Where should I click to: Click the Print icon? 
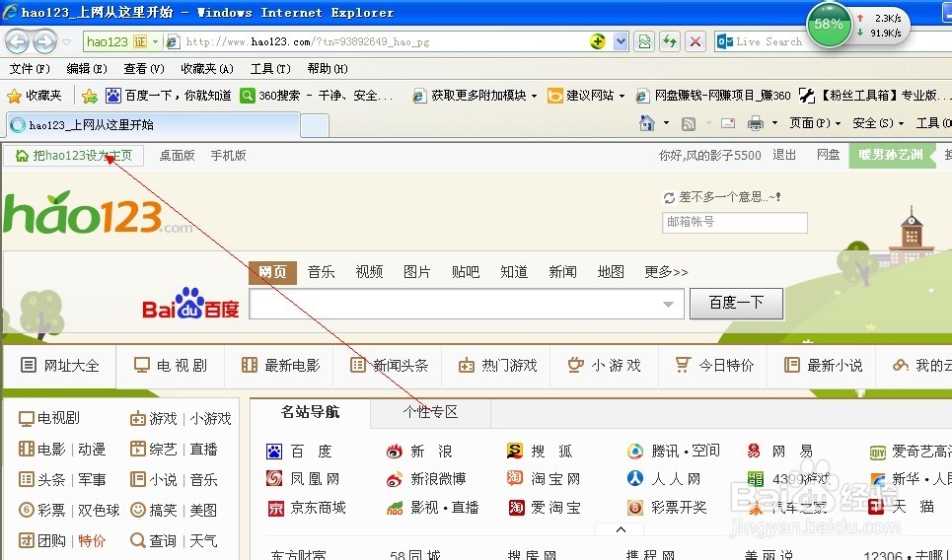(x=756, y=124)
